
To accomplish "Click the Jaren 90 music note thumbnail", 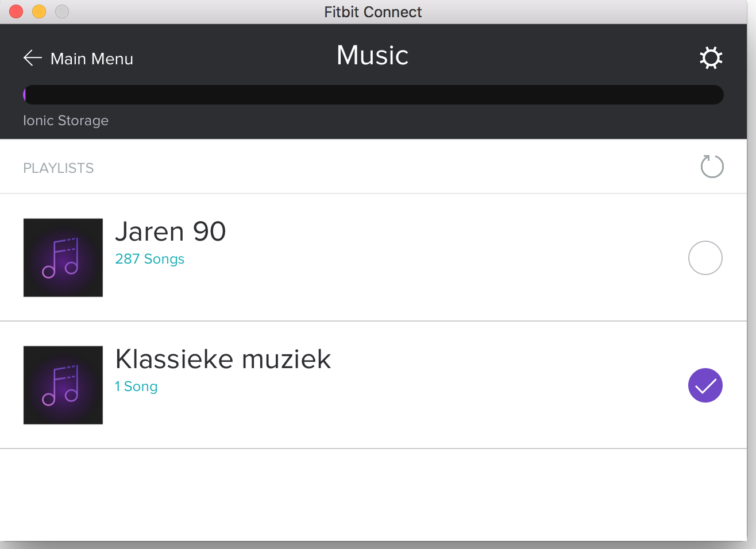I will [x=63, y=258].
